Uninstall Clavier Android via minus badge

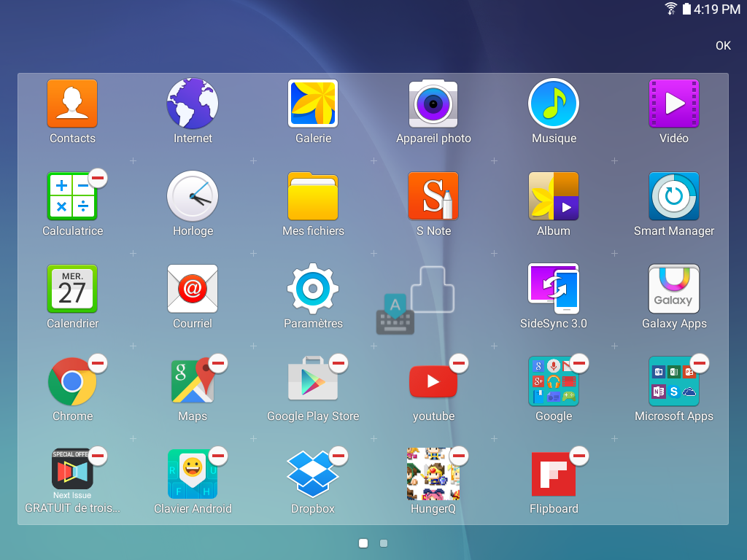click(218, 456)
